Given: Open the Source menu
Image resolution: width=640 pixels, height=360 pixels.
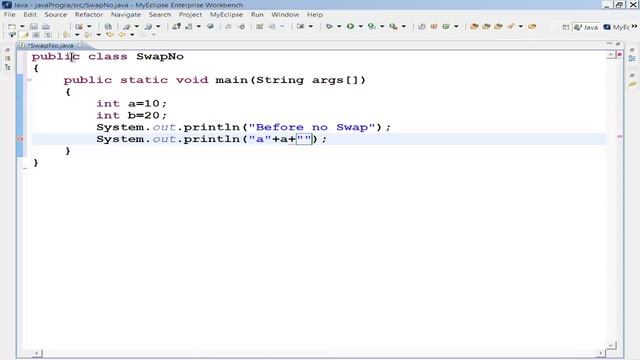Looking at the screenshot, I should pos(56,15).
